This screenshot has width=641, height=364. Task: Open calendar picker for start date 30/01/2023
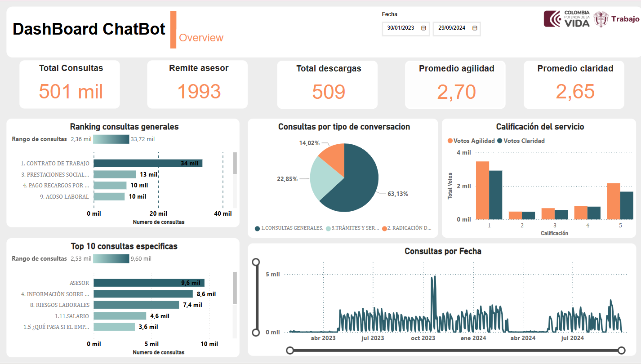[x=423, y=28]
